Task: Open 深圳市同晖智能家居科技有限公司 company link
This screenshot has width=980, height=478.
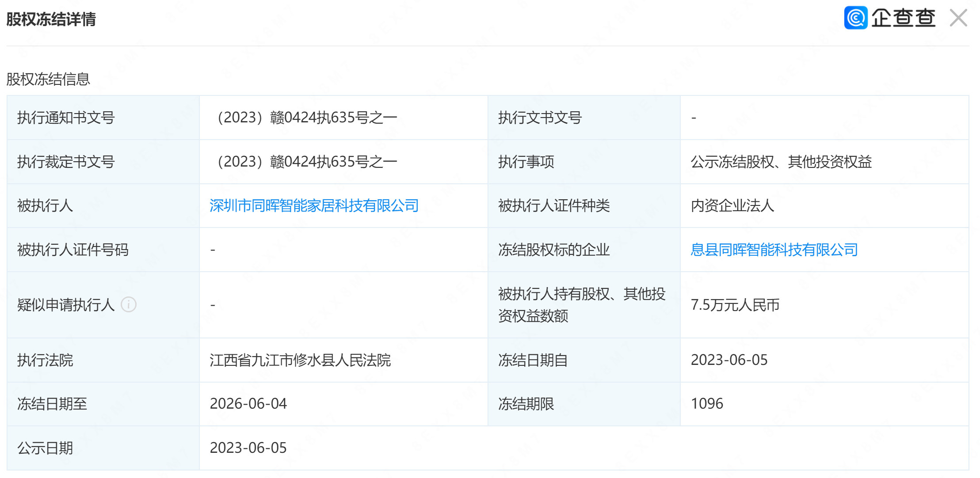Action: pyautogui.click(x=314, y=206)
